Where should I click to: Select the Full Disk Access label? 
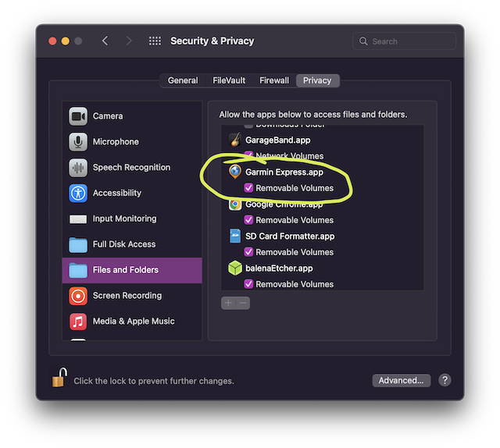click(x=124, y=244)
